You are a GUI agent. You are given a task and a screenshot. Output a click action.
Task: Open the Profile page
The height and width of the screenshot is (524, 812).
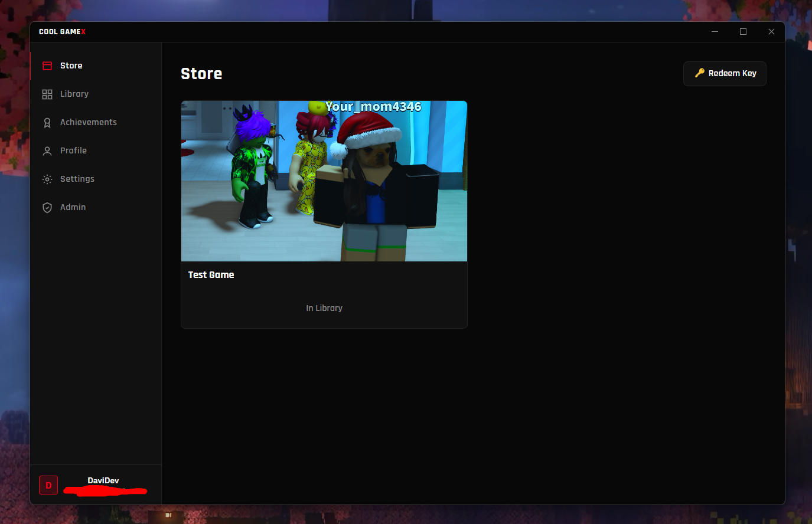coord(96,150)
